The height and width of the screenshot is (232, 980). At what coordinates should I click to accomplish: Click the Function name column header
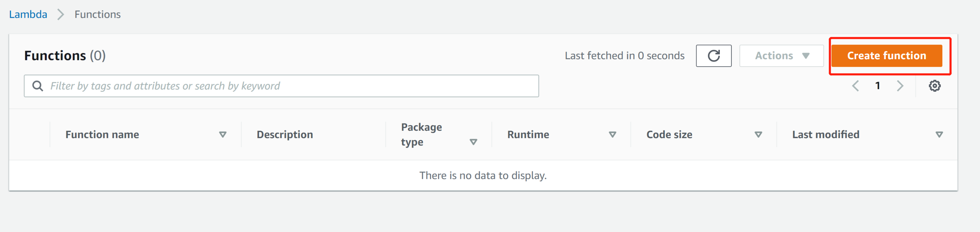[102, 135]
